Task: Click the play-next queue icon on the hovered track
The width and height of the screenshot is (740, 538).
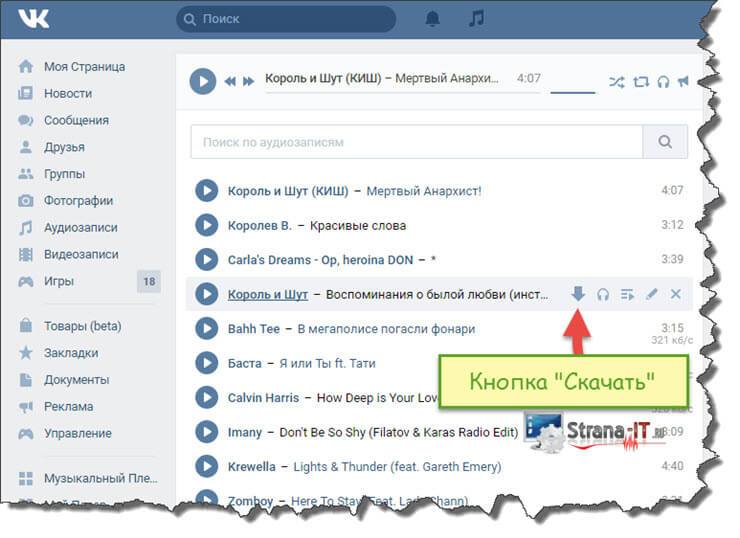Action: click(627, 294)
